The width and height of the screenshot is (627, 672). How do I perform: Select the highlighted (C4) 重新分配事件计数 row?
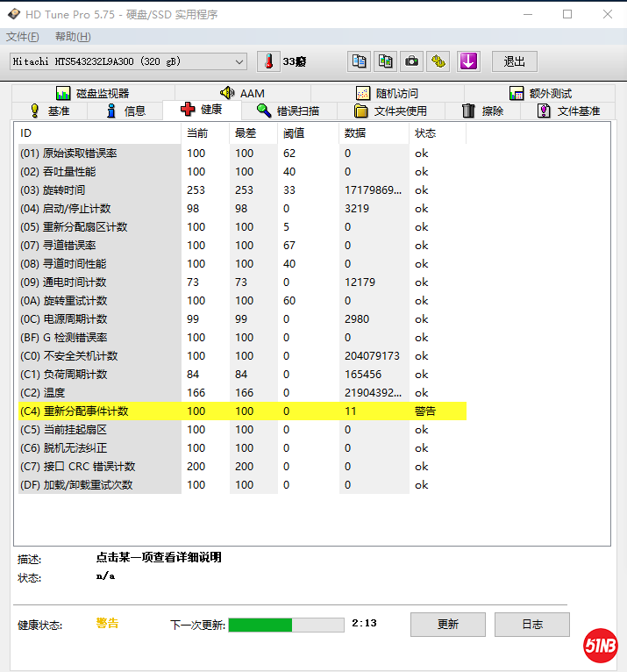pyautogui.click(x=242, y=411)
